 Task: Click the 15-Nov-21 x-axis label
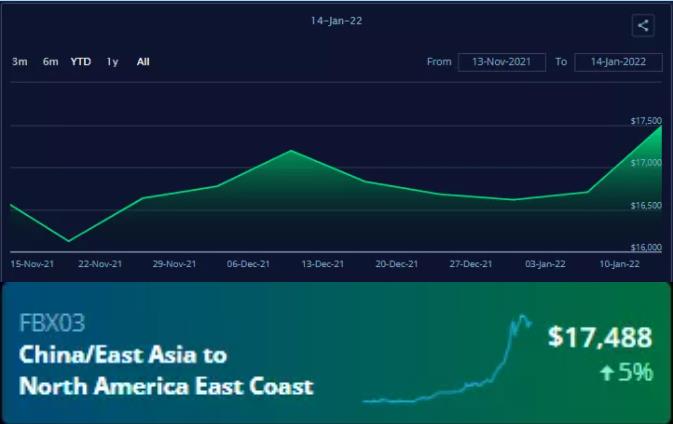(x=32, y=264)
